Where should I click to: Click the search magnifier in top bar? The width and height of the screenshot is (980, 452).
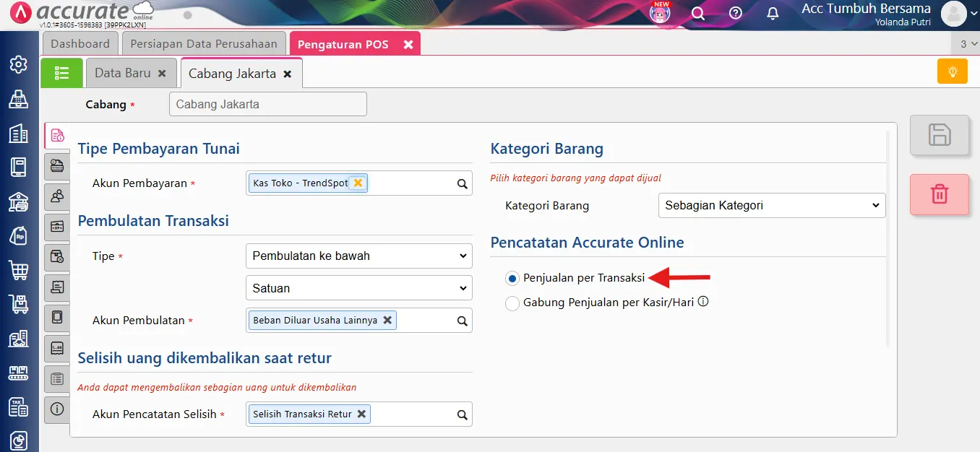(x=697, y=13)
